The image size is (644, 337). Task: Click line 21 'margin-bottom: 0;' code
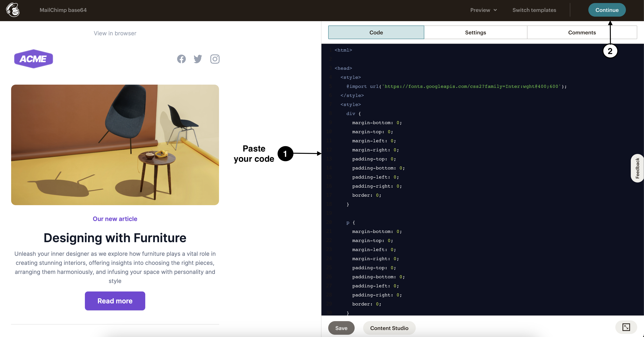point(377,231)
